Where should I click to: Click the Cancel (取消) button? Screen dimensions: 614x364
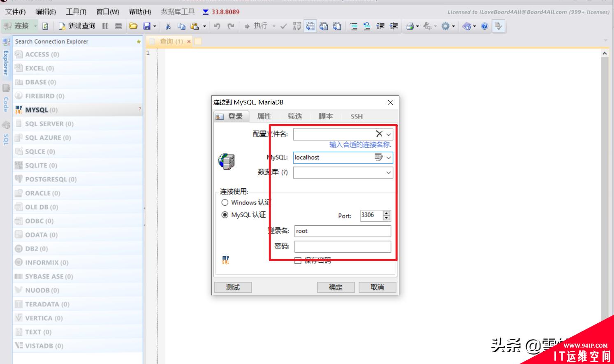point(377,287)
